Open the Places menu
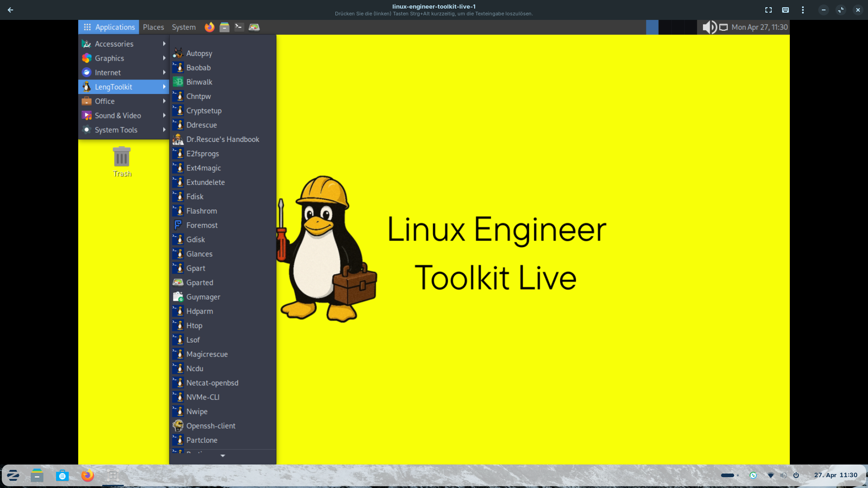 pos(153,27)
